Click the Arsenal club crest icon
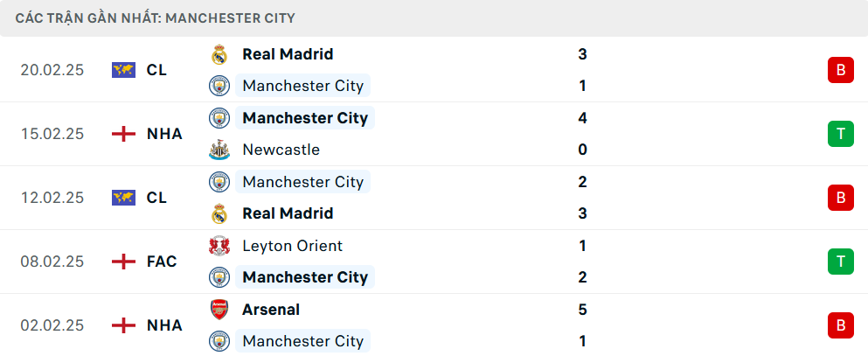 click(x=219, y=310)
